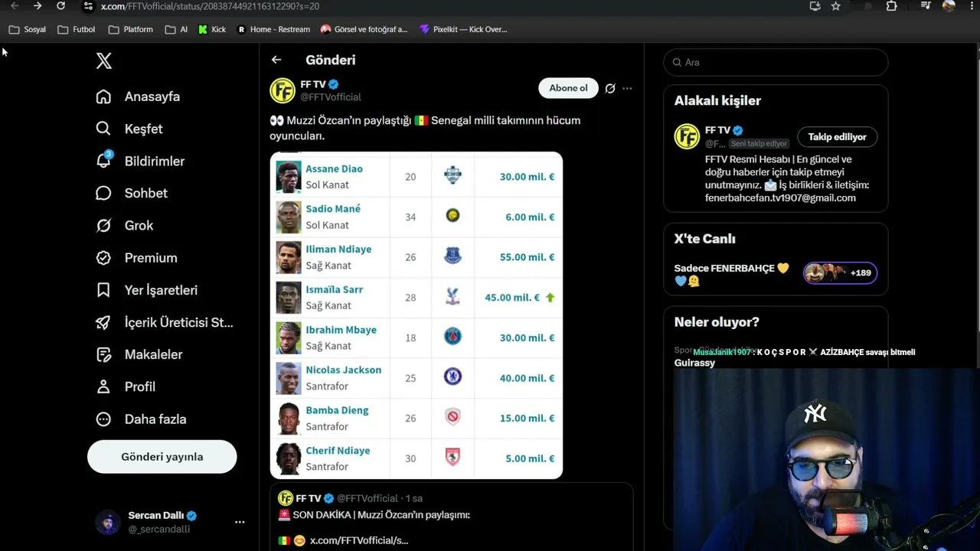Open Yer İşaretleri bookmark icon
The image size is (980, 551).
[x=103, y=290]
